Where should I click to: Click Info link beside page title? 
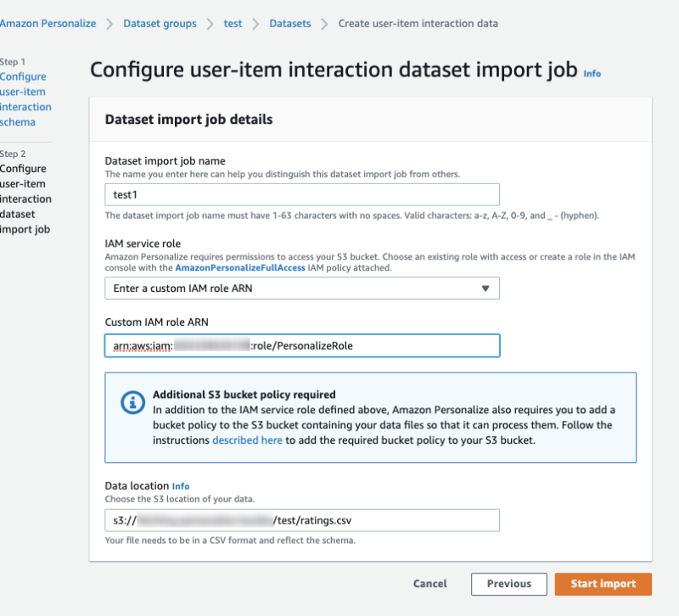tap(592, 74)
